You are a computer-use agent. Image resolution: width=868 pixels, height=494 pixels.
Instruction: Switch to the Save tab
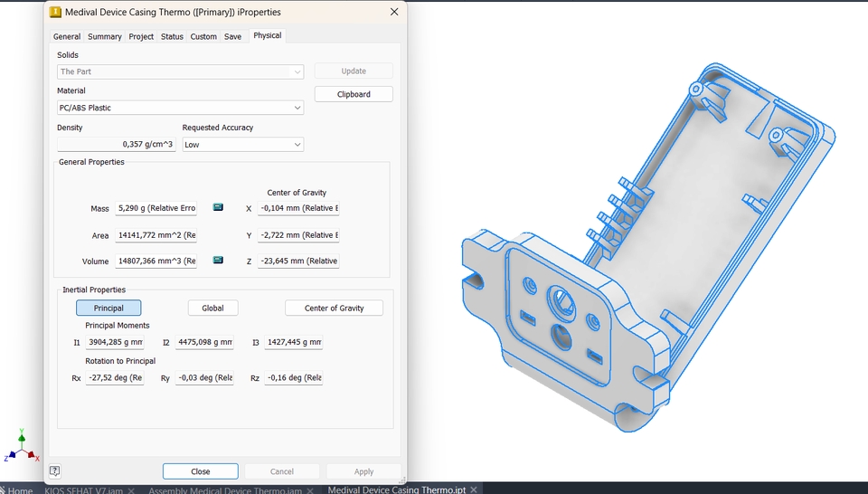click(x=232, y=36)
